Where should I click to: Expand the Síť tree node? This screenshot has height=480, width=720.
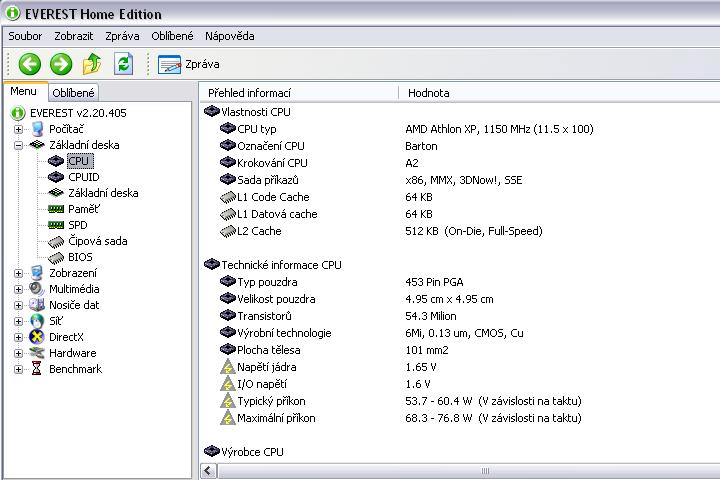[18, 322]
